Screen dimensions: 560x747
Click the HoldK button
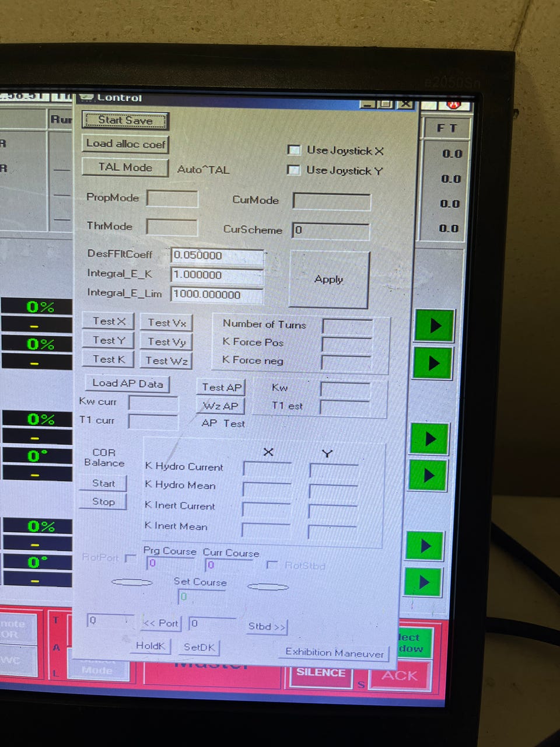(x=150, y=645)
